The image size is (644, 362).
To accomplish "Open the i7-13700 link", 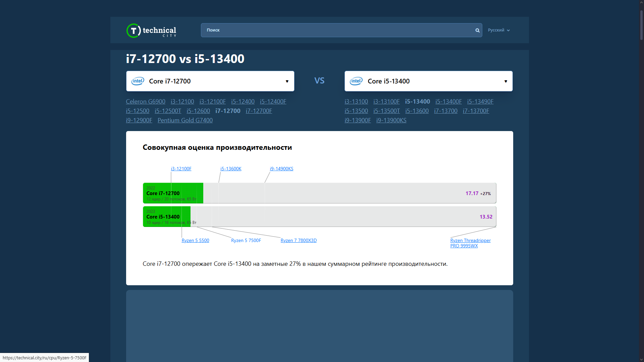I will click(x=446, y=111).
